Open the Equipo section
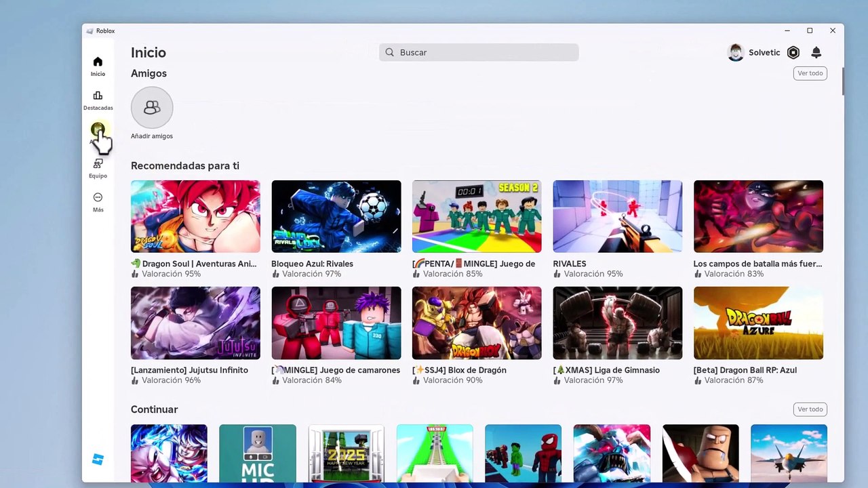This screenshot has height=488, width=868. [x=98, y=168]
